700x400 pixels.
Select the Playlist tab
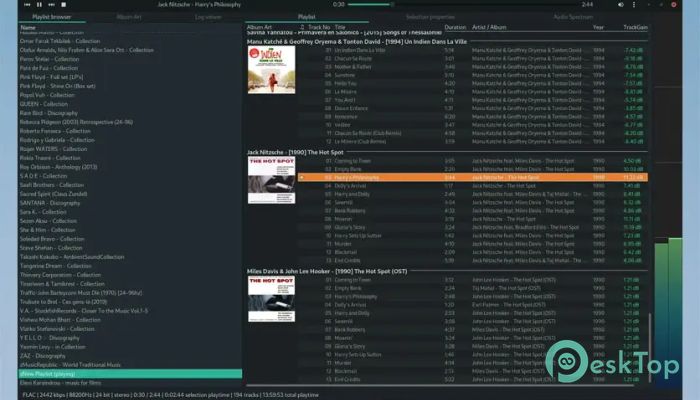307,17
